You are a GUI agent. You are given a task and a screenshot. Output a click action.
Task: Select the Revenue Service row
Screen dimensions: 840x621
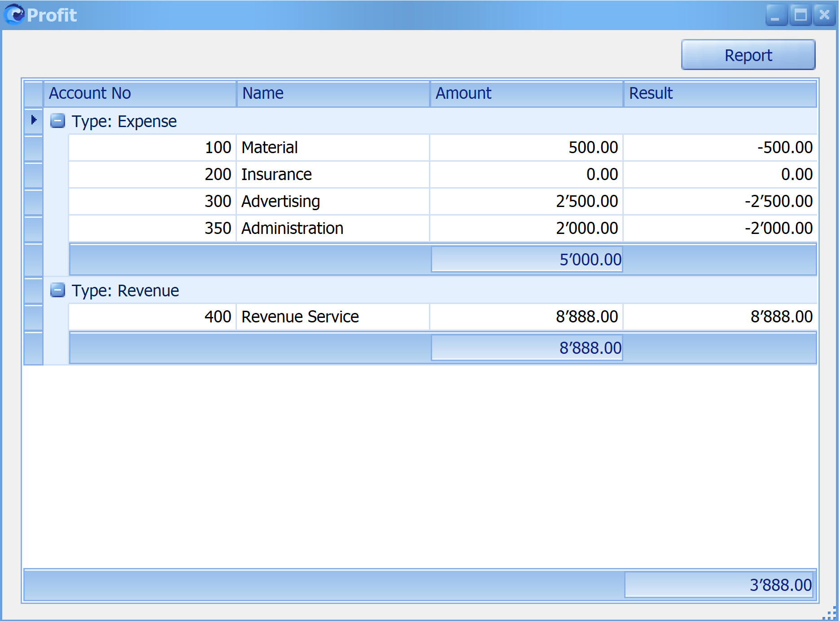point(443,317)
